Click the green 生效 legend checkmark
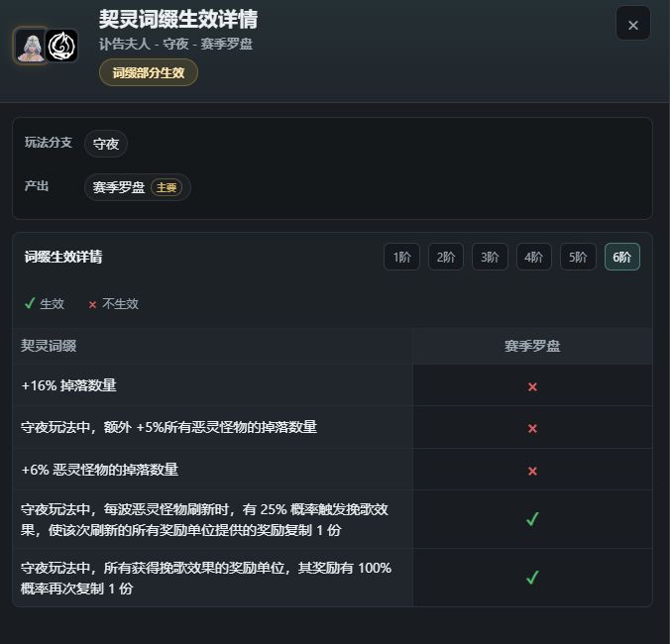The image size is (670, 644). [x=30, y=303]
